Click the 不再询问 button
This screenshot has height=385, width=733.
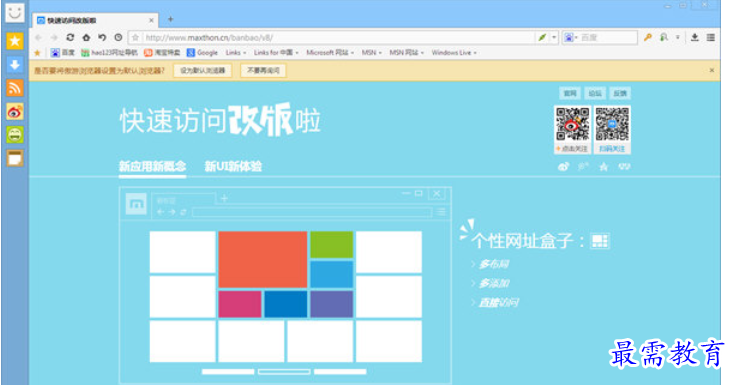tap(263, 71)
